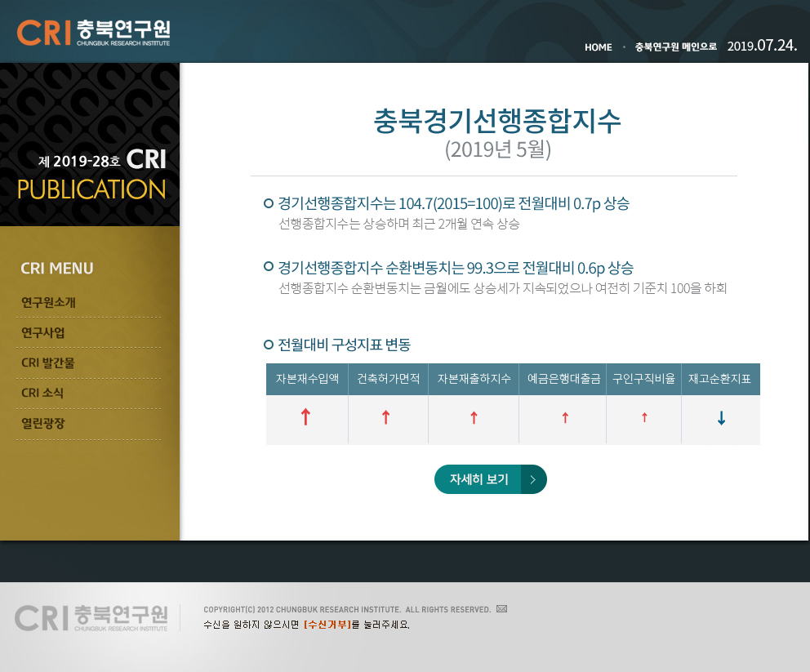Open 열린광장 menu item
810x672 pixels.
(43, 423)
